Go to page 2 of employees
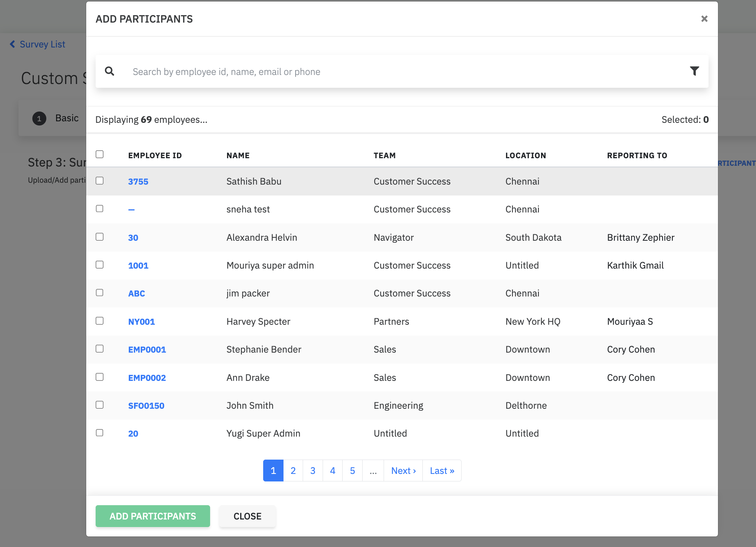 pos(293,471)
